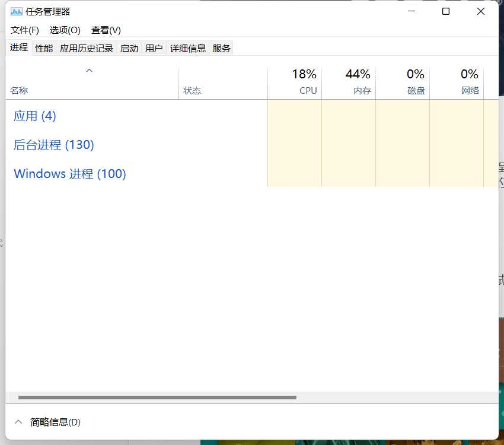This screenshot has height=445, width=504.
Task: Click the Task Manager title bar icon
Action: 16,11
